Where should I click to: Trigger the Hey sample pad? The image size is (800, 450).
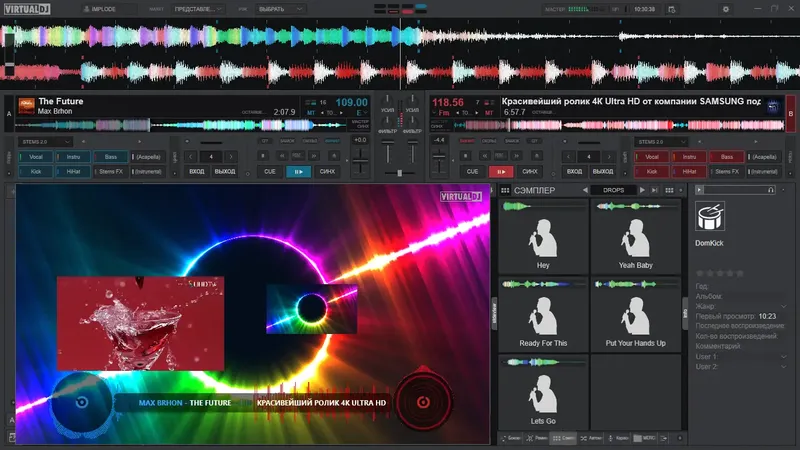[x=543, y=236]
